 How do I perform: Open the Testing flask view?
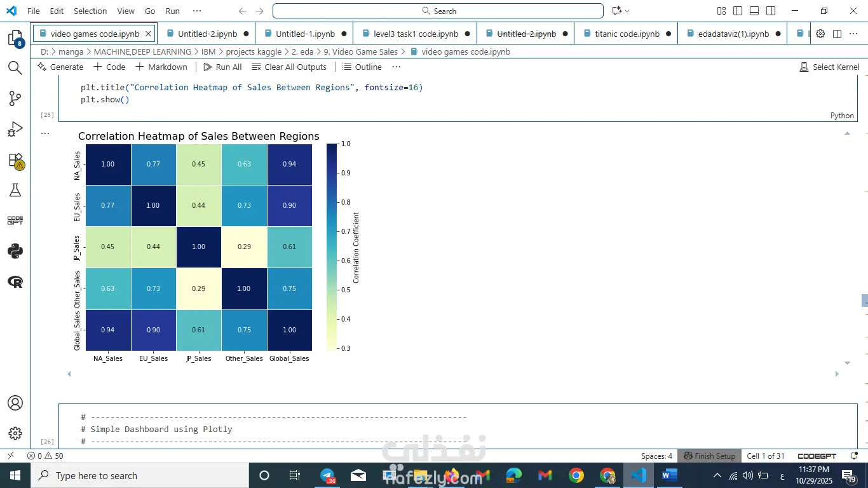coord(15,190)
